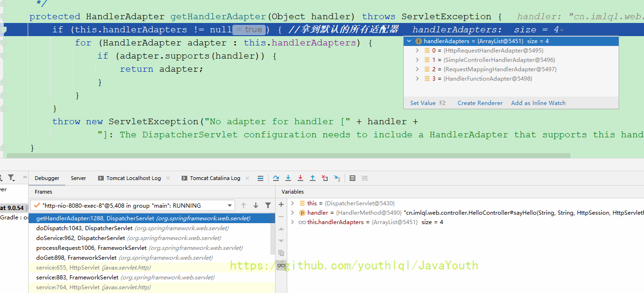Switch to the Server tab
644x293 pixels.
(78, 178)
